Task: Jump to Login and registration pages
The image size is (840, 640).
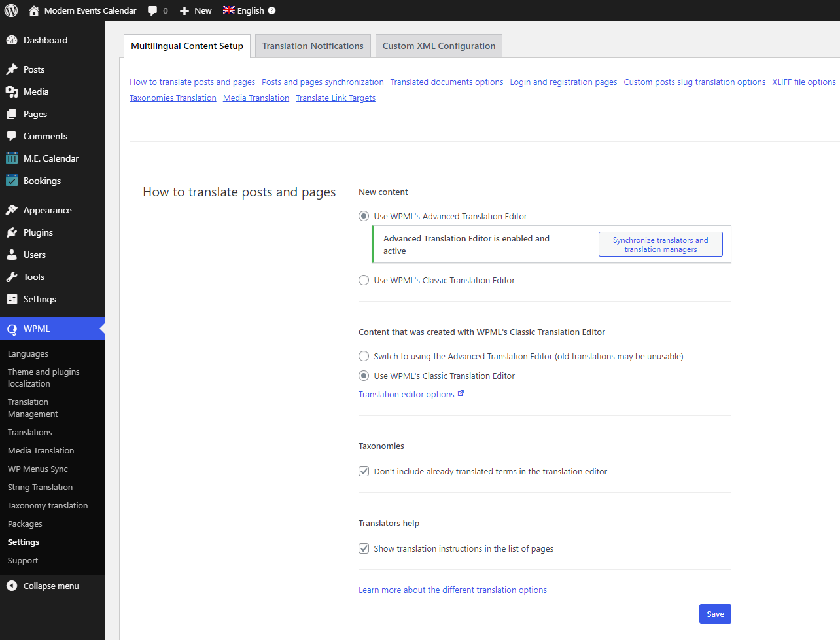Action: pos(563,82)
